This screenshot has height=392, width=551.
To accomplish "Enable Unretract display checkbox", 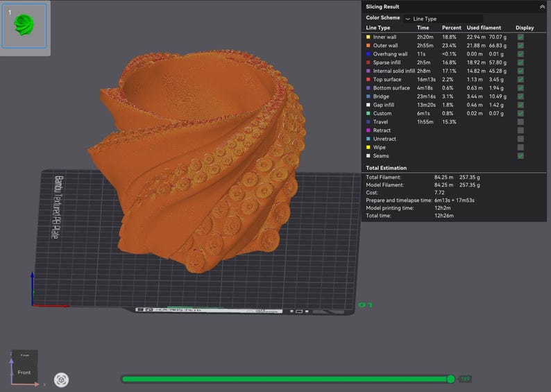I will pos(520,139).
